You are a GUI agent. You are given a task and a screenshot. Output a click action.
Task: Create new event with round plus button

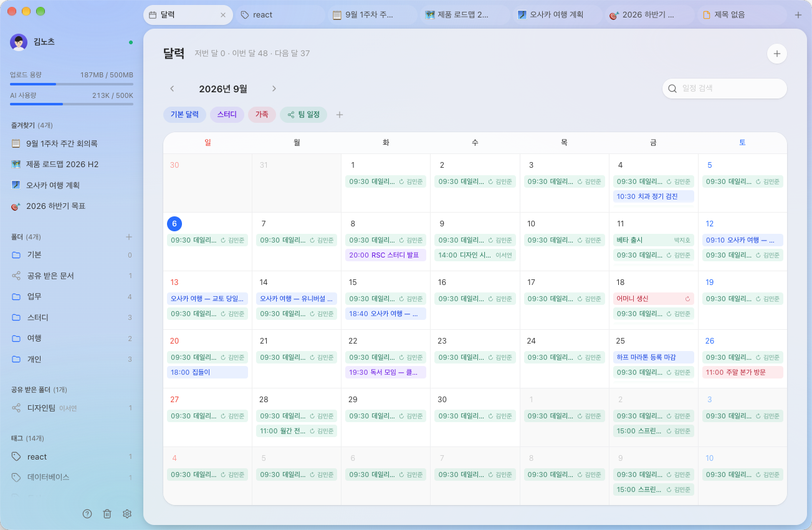click(777, 54)
